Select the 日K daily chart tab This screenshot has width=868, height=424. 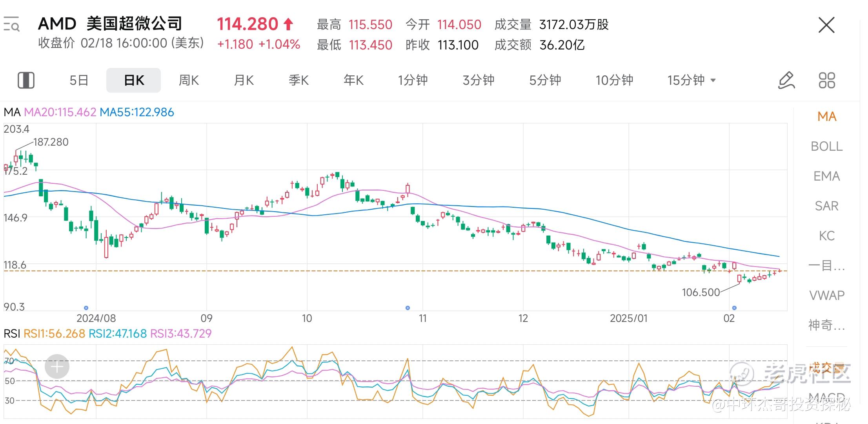134,80
